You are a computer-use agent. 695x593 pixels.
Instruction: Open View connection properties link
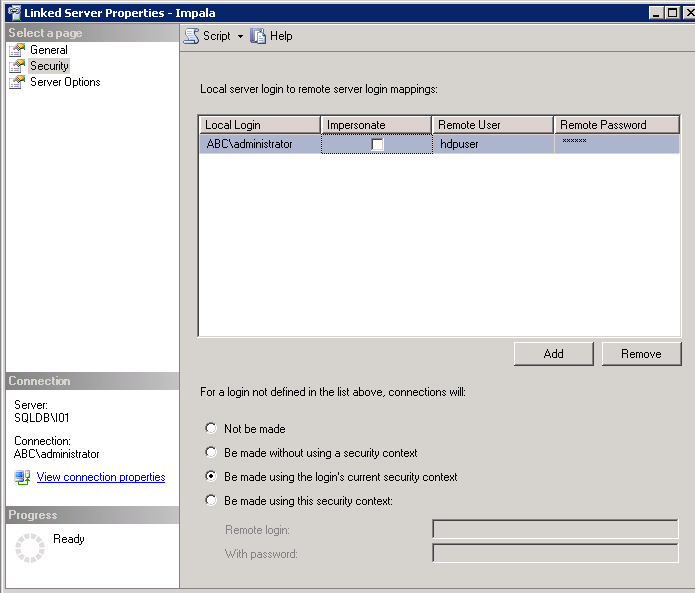tap(101, 477)
